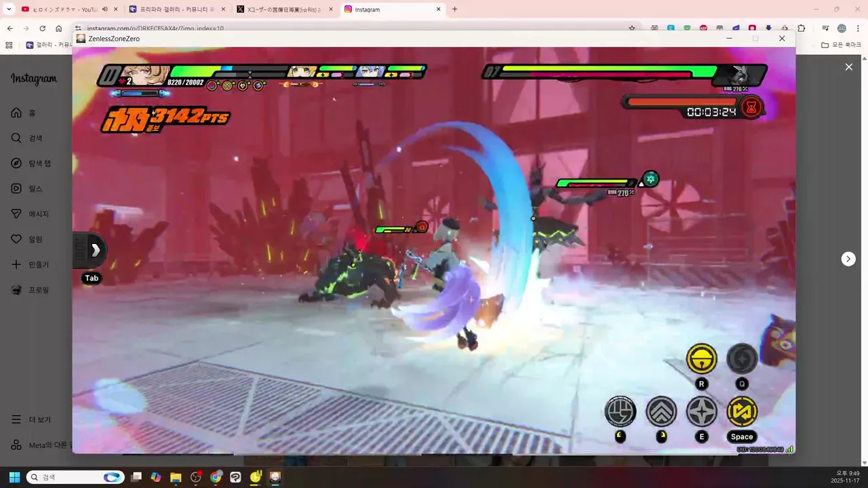Go to next image in Instagram post
This screenshot has width=868, height=488.
pos(848,259)
